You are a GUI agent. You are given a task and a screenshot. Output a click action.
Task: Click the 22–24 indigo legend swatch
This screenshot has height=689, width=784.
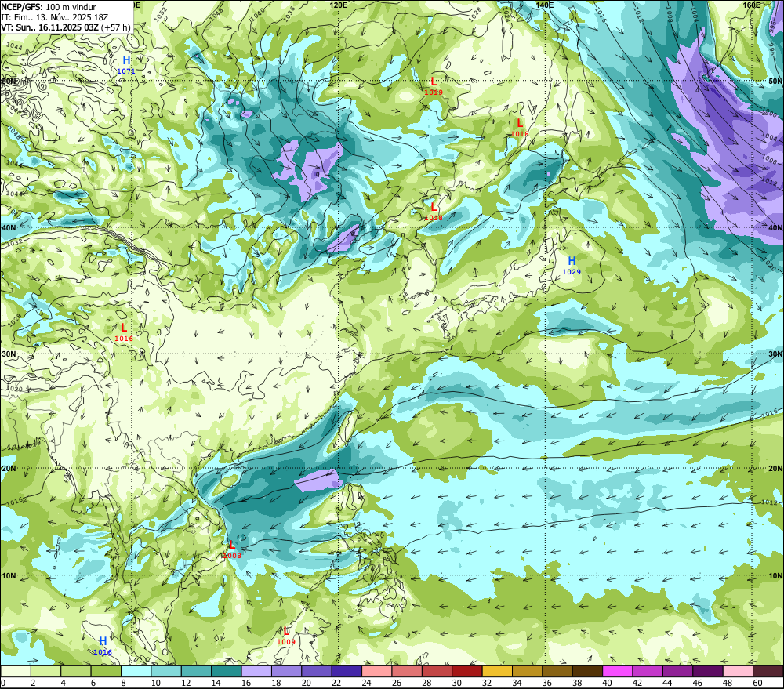pos(347,672)
